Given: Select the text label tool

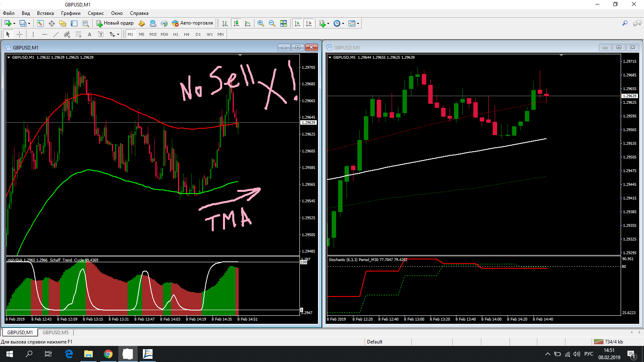Looking at the screenshot, I should pyautogui.click(x=101, y=34).
